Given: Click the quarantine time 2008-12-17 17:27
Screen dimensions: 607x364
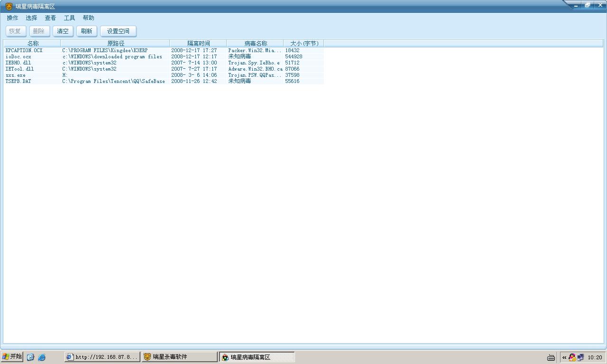Looking at the screenshot, I should click(x=194, y=50).
